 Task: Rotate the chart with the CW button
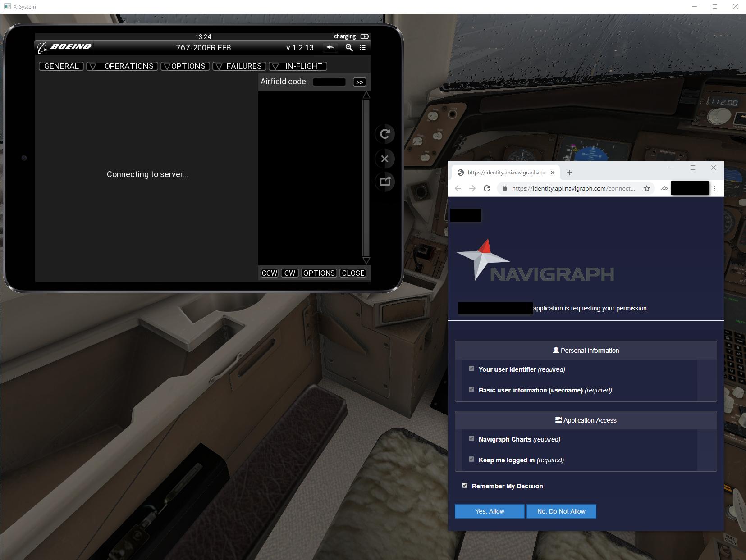(x=290, y=273)
